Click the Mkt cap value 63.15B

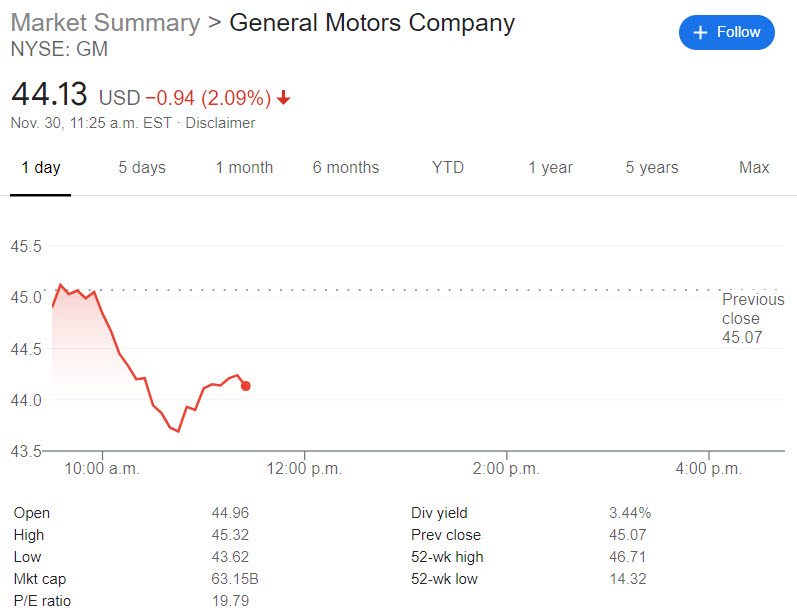point(232,578)
